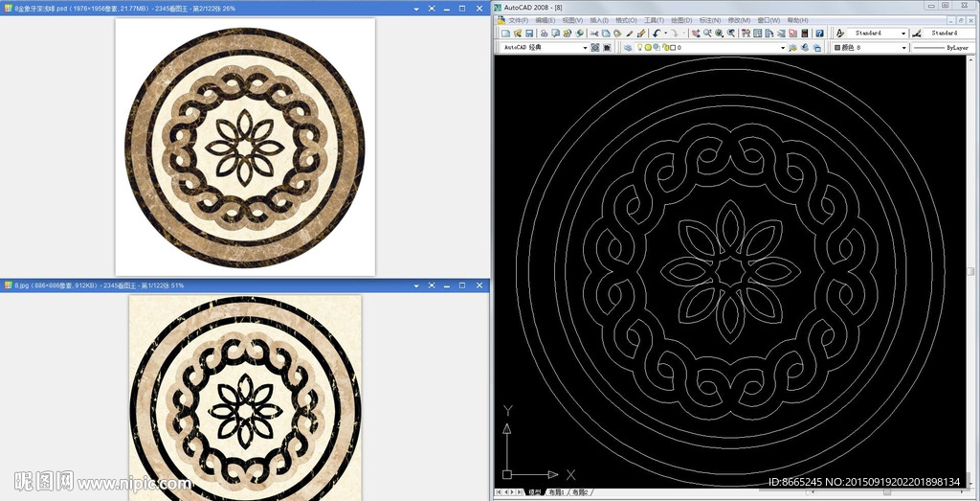Expand the AutoCAD 经典 workspace dropdown
This screenshot has height=501, width=980.
[585, 47]
